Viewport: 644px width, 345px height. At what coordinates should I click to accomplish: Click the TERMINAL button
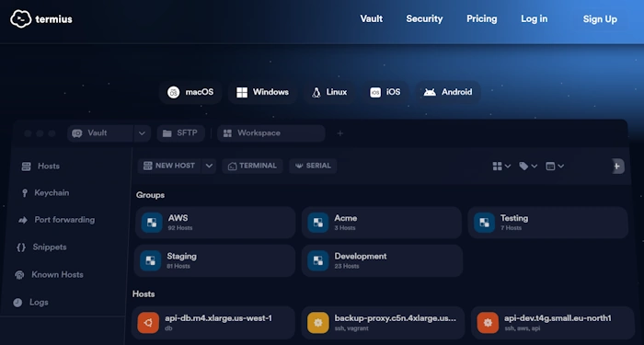pyautogui.click(x=253, y=166)
